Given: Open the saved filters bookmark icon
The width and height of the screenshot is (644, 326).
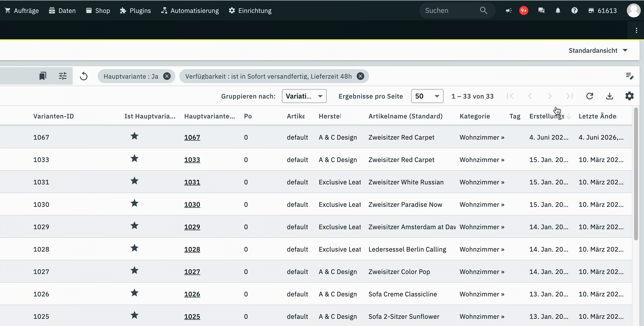Looking at the screenshot, I should tap(43, 76).
